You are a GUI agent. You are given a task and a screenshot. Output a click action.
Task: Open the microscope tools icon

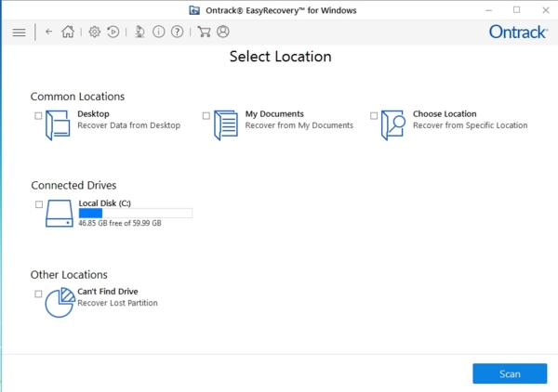click(139, 32)
